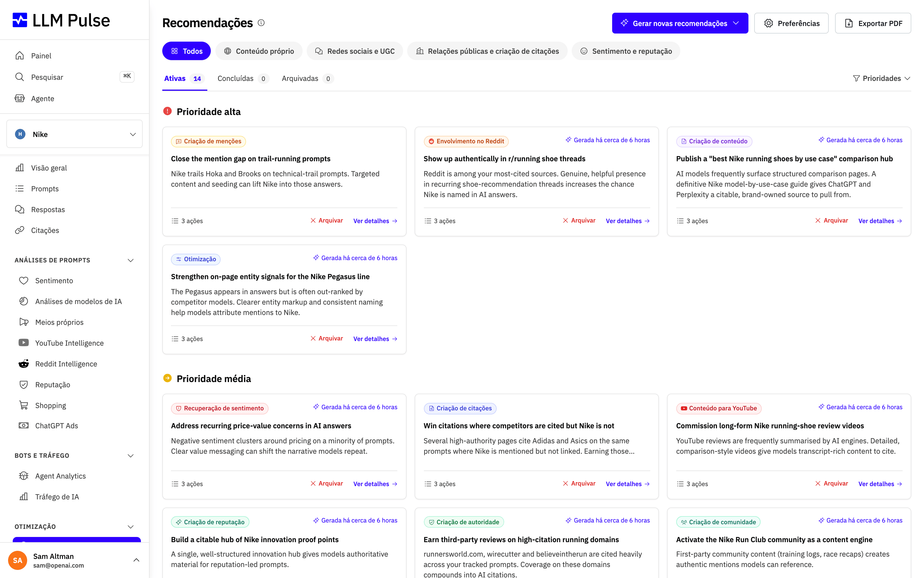Archive the YouTube review videos recommendation

[832, 483]
